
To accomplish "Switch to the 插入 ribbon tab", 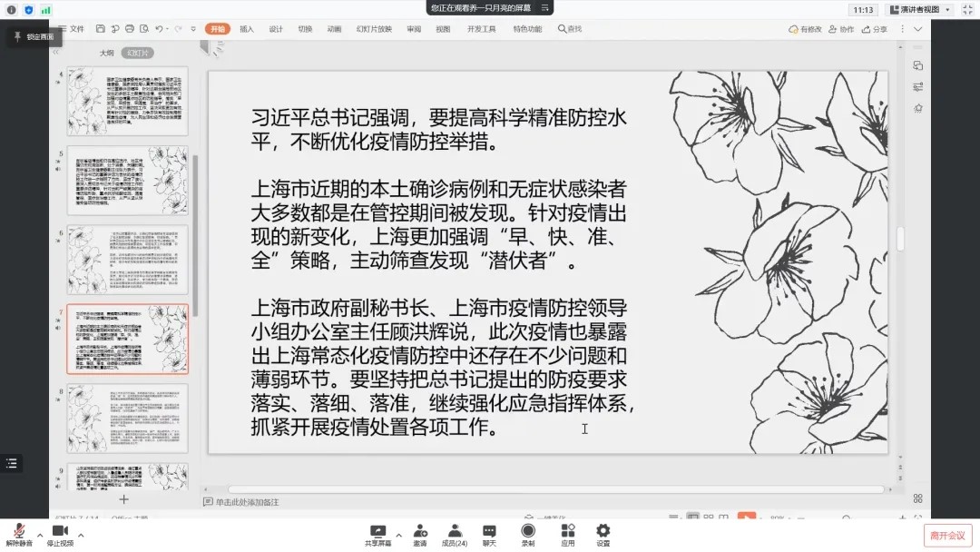I will pos(247,29).
